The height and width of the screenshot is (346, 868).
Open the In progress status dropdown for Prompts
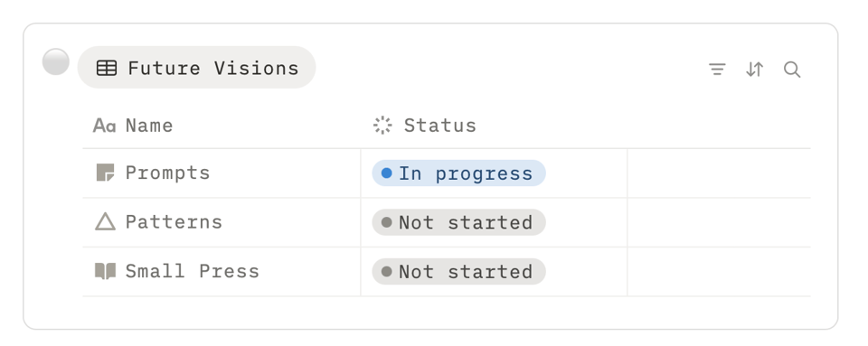tap(459, 173)
